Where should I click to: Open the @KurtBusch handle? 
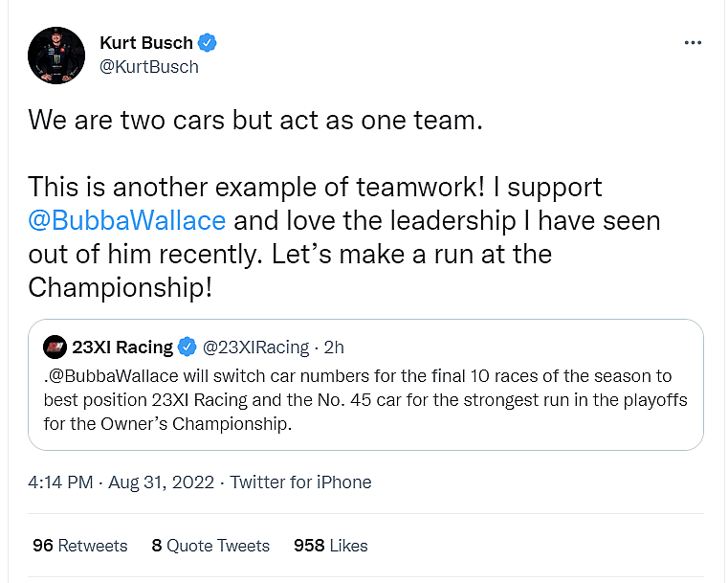pos(148,66)
